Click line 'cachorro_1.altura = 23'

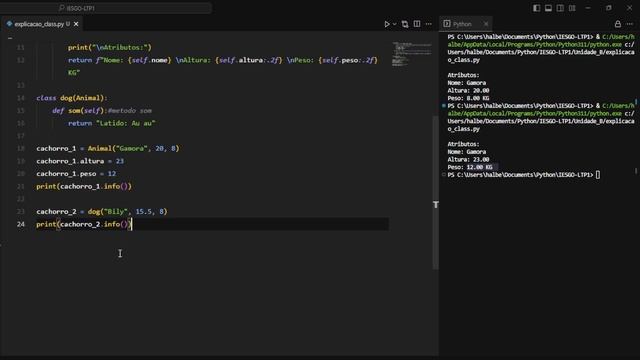[80, 161]
